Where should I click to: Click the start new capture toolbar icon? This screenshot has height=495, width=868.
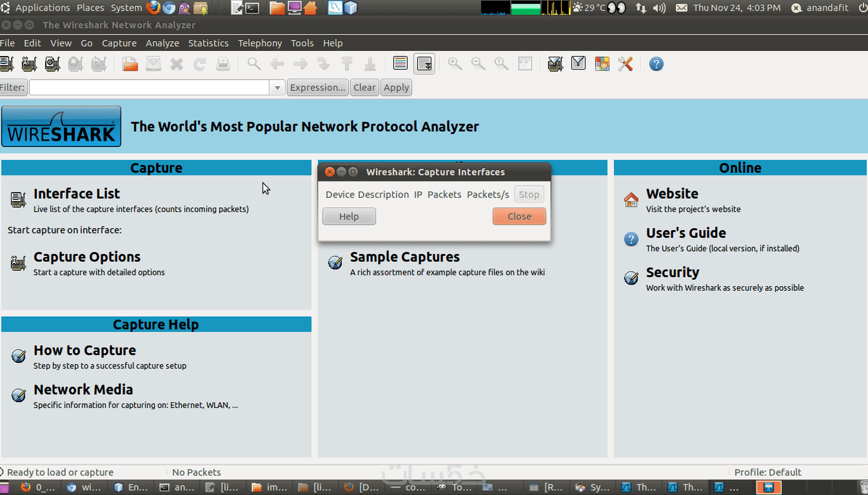coord(52,64)
